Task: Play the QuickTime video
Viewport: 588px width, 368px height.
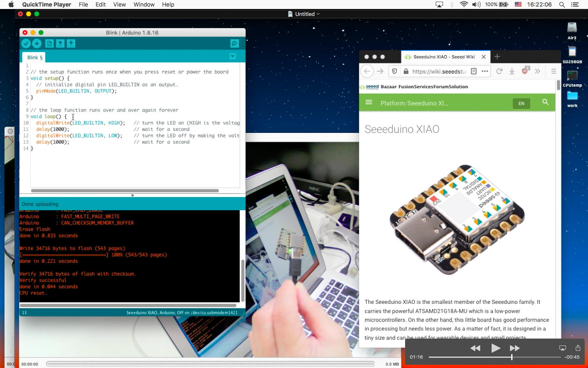Action: [x=496, y=348]
